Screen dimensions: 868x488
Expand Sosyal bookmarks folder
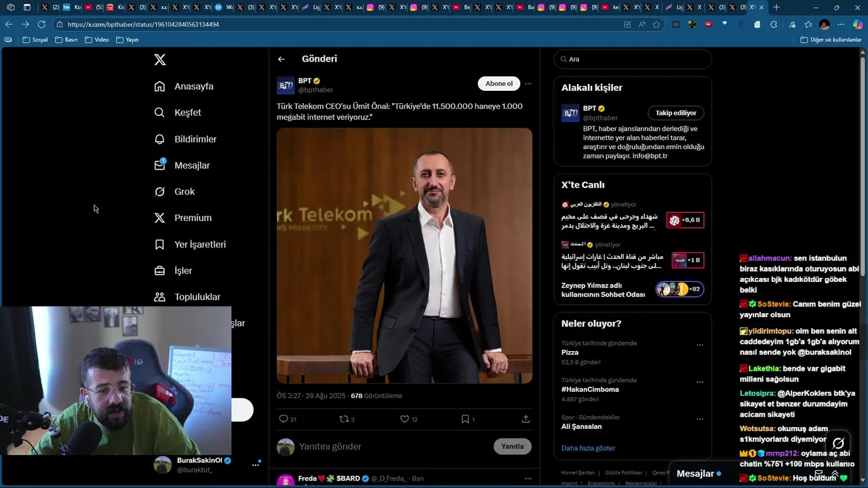(x=35, y=40)
